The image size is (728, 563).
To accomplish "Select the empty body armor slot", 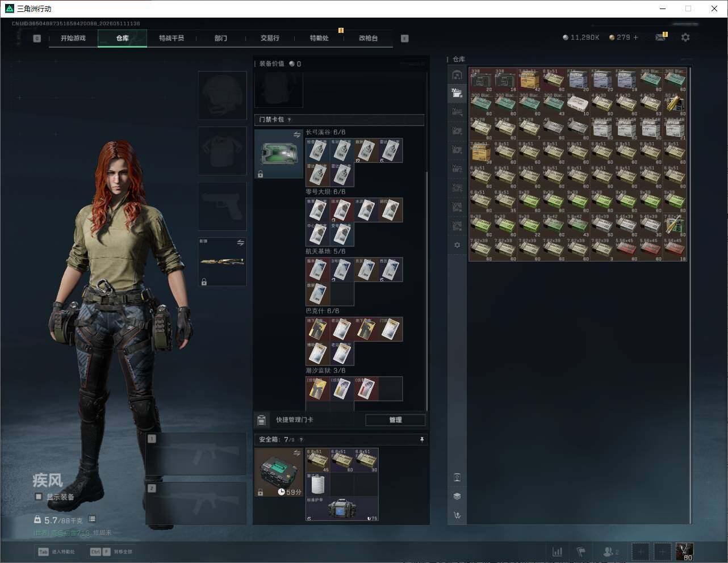I will pos(222,150).
